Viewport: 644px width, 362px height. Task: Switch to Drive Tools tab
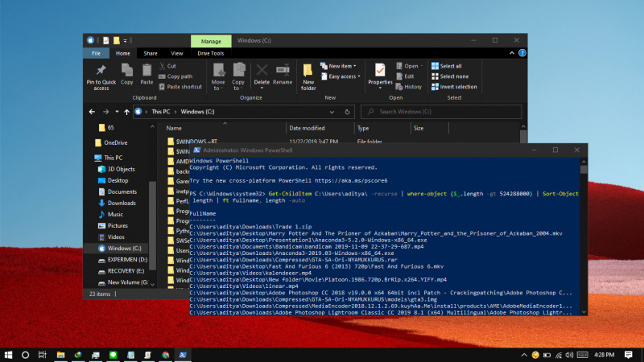211,53
